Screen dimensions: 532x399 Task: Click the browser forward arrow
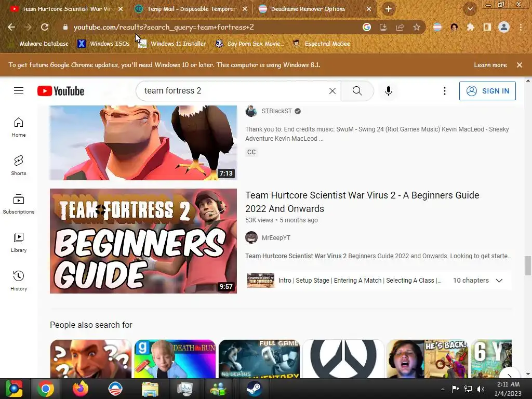click(28, 27)
